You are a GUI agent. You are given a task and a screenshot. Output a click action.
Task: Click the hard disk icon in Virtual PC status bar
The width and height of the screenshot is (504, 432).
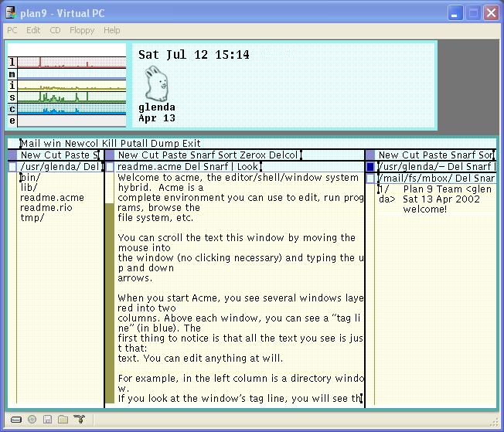tap(16, 420)
